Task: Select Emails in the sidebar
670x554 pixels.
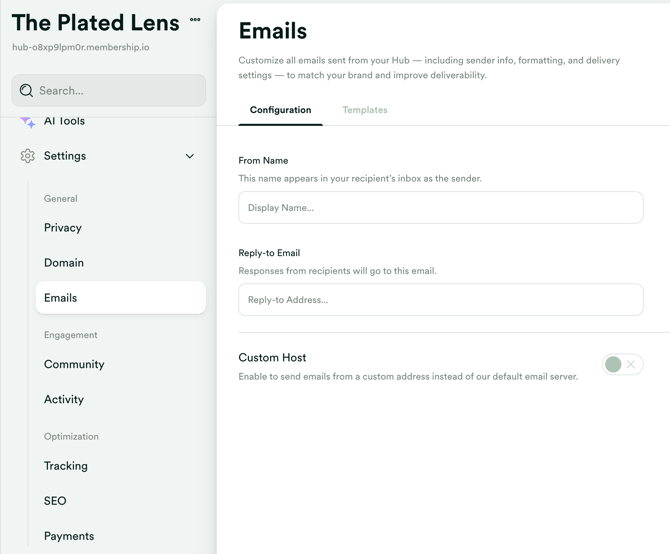Action: (61, 298)
